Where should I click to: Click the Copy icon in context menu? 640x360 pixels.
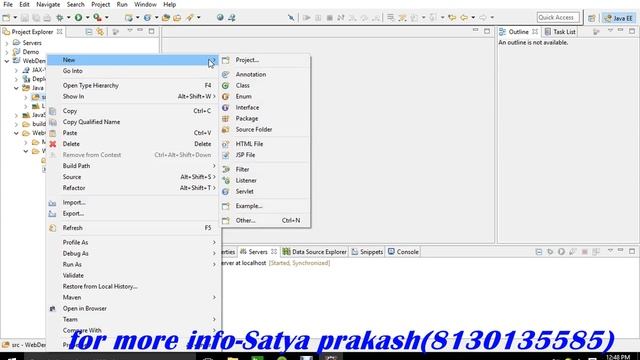point(53,111)
